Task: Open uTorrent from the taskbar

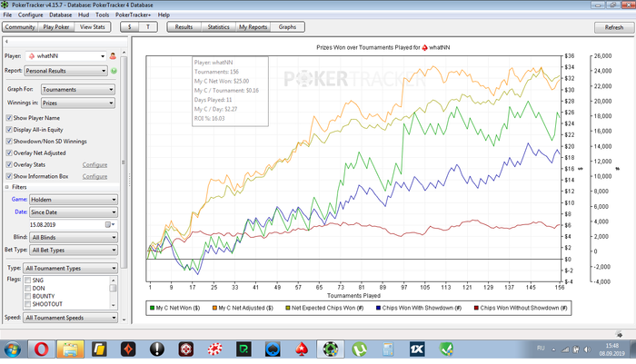Action: [x=360, y=349]
